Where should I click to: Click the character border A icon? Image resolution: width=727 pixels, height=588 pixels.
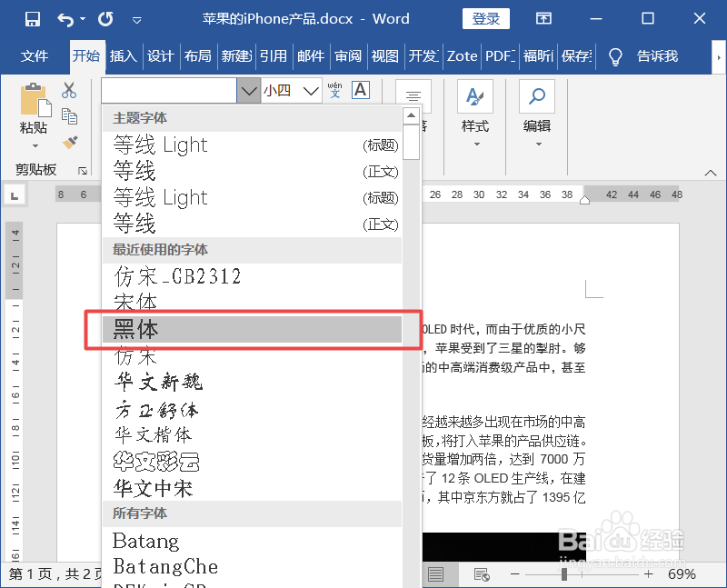tap(361, 90)
